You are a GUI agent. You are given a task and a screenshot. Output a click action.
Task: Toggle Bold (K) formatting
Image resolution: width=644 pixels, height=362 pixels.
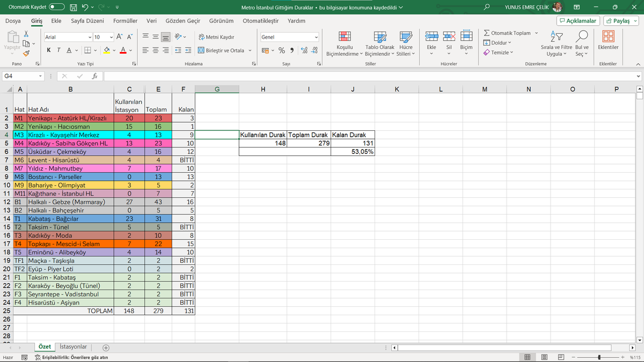[x=49, y=50]
